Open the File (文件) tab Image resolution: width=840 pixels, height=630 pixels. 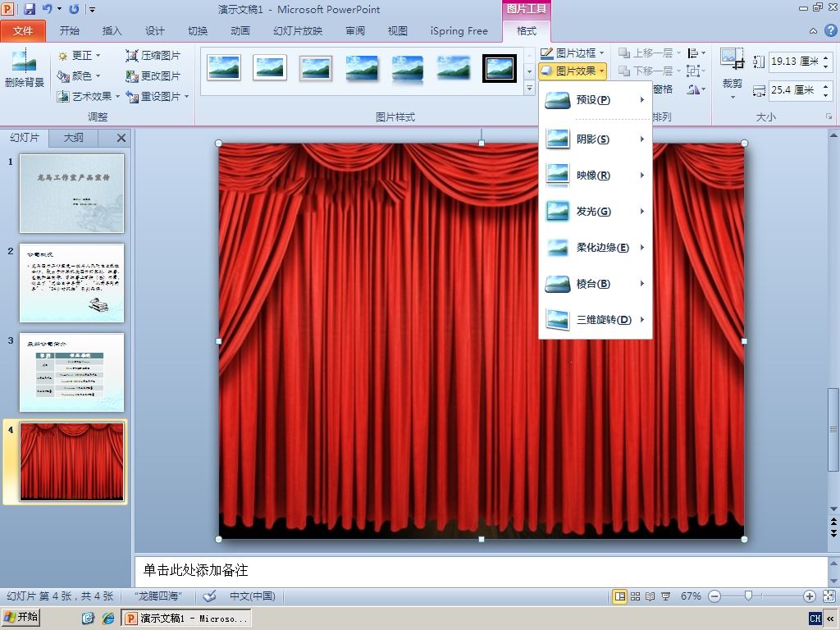tap(22, 31)
